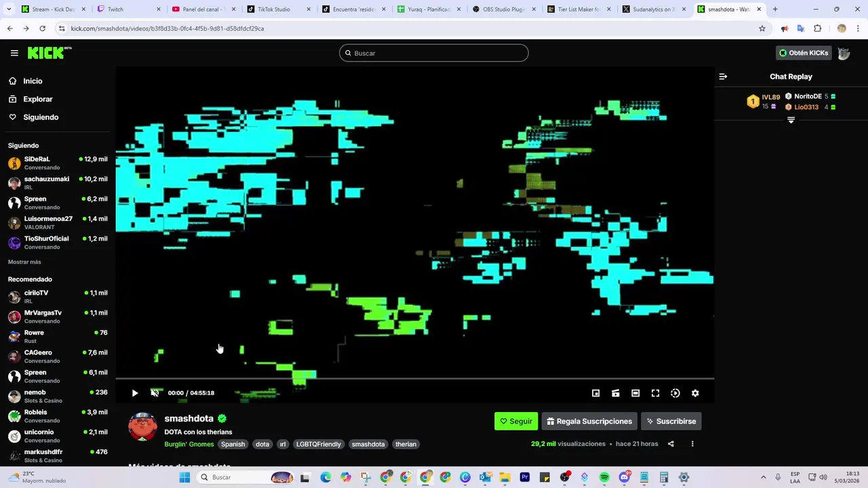Open unicornio channel avatar
868x488 pixels.
[x=14, y=436]
